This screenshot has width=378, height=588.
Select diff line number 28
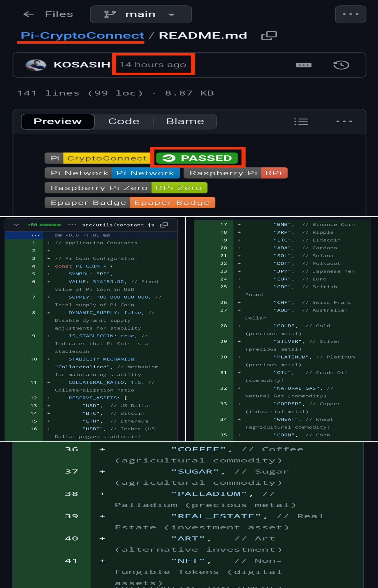pos(224,326)
